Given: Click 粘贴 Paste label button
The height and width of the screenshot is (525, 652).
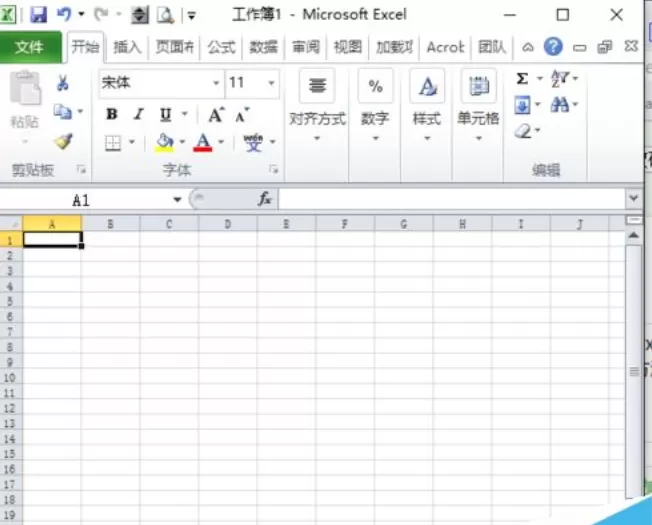Looking at the screenshot, I should tap(25, 122).
